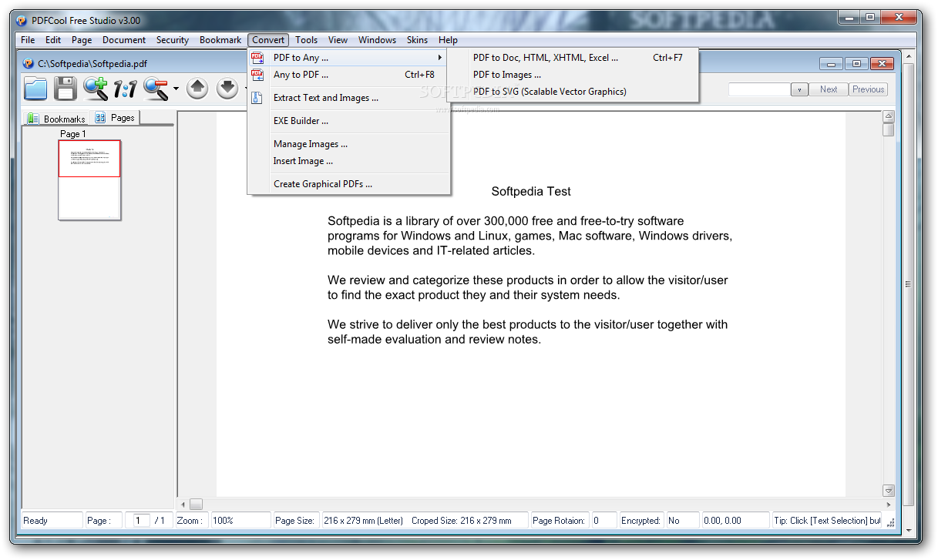Click the Next search button
This screenshot has height=560, width=938.
click(x=829, y=89)
